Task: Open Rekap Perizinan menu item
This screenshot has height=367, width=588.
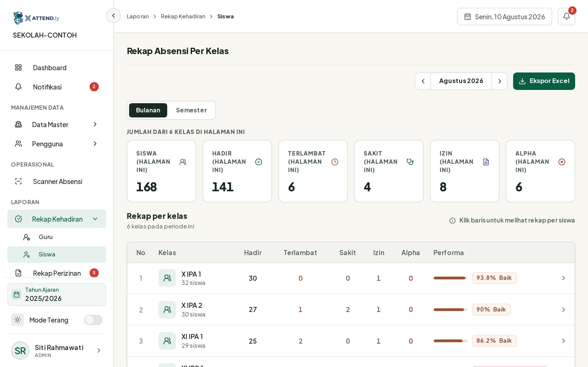Action: (57, 273)
